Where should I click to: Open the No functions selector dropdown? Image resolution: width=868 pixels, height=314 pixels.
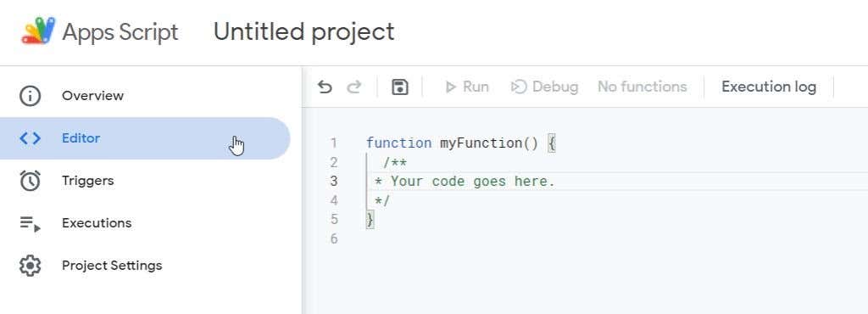point(643,87)
